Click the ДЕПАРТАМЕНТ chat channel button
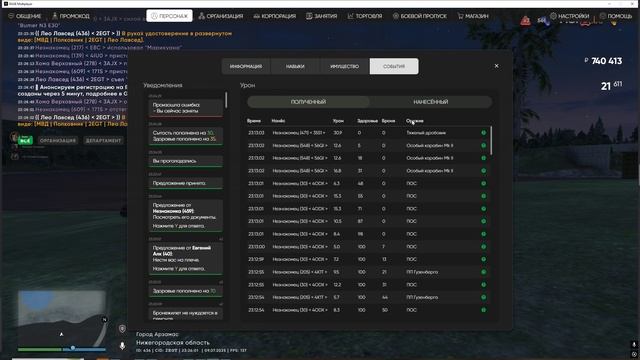 [103, 140]
